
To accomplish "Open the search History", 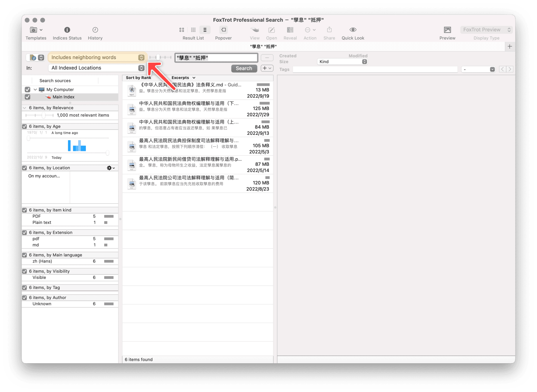I will click(95, 30).
